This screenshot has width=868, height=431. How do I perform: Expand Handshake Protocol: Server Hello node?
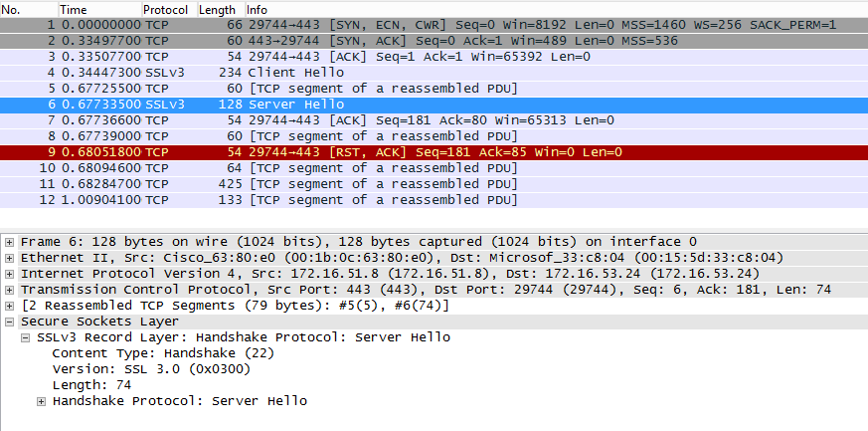point(41,401)
